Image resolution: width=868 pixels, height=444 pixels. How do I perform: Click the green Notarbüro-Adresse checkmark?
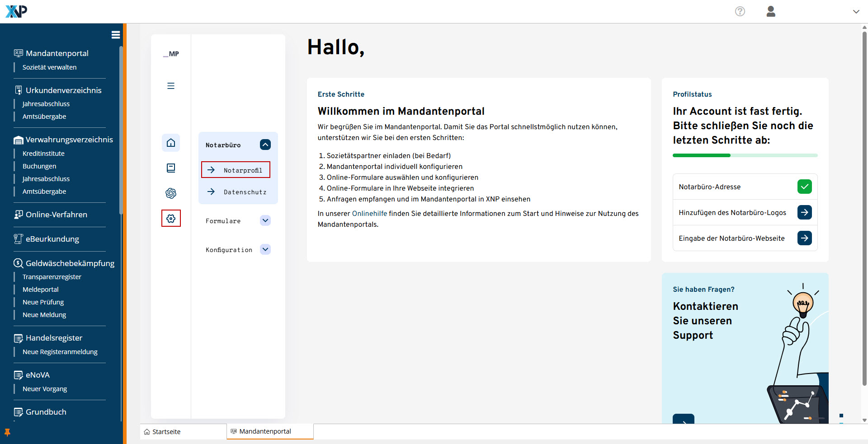(x=804, y=187)
